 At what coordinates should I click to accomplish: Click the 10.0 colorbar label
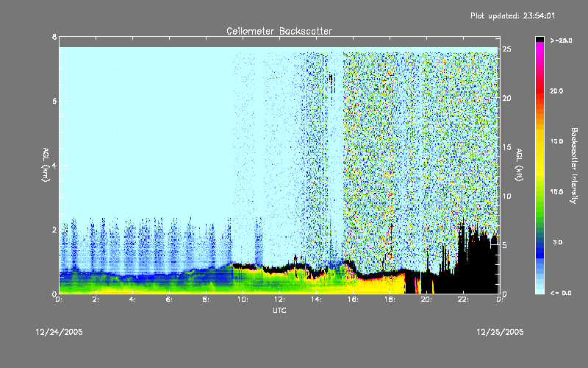[x=556, y=191]
